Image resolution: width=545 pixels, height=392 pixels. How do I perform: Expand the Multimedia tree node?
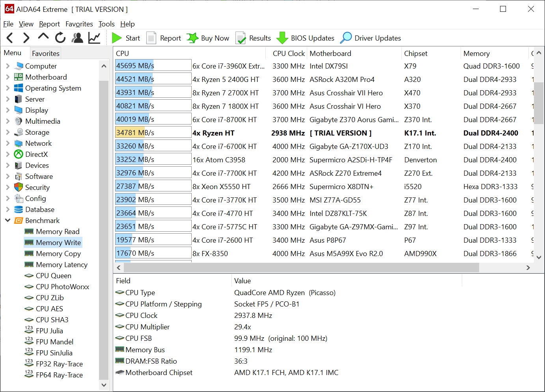7,121
